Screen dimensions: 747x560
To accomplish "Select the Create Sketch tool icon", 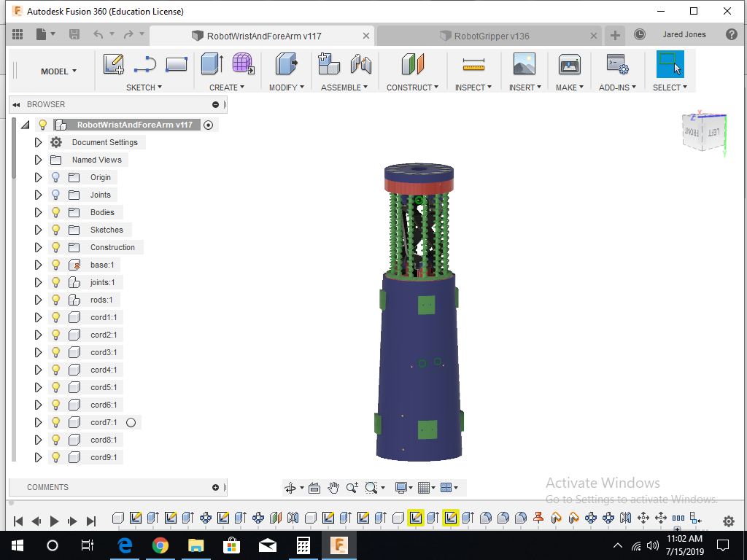I will [x=113, y=64].
